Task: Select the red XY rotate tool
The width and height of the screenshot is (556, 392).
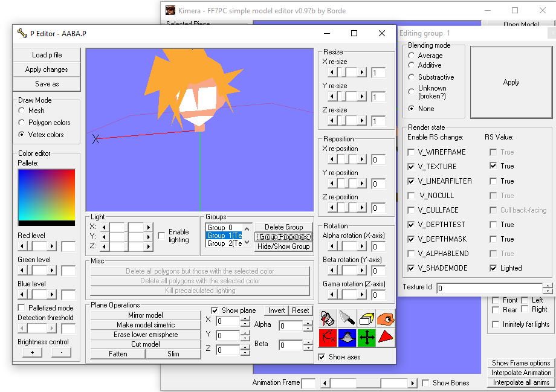Action: (328, 338)
